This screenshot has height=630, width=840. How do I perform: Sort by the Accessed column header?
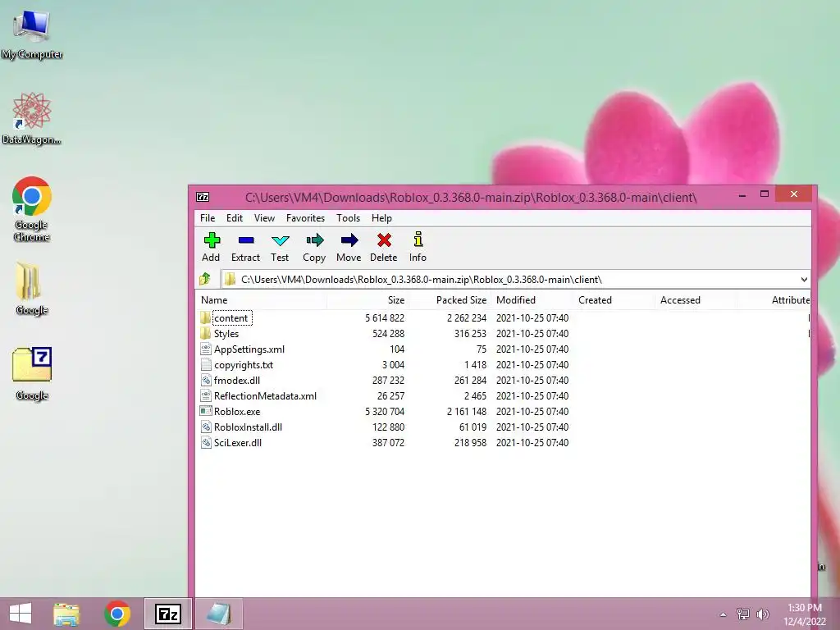[x=696, y=300]
